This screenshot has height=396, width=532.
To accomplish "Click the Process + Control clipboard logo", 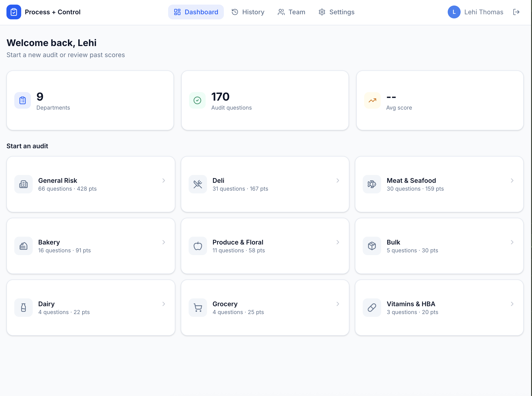I will tap(14, 12).
